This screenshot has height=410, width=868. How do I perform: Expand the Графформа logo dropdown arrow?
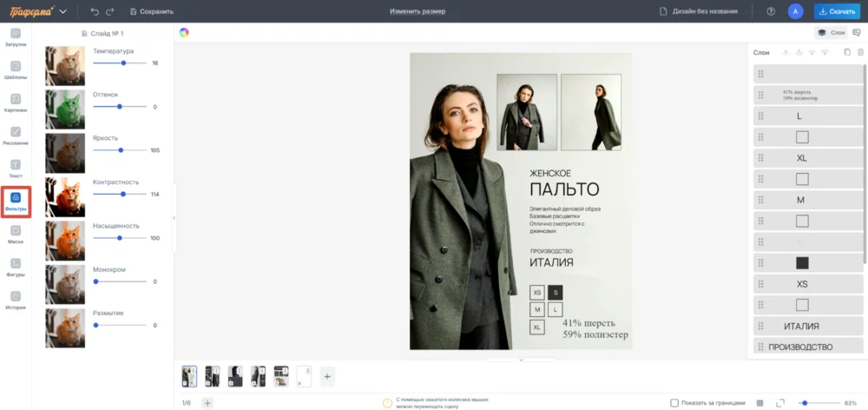pos(62,11)
